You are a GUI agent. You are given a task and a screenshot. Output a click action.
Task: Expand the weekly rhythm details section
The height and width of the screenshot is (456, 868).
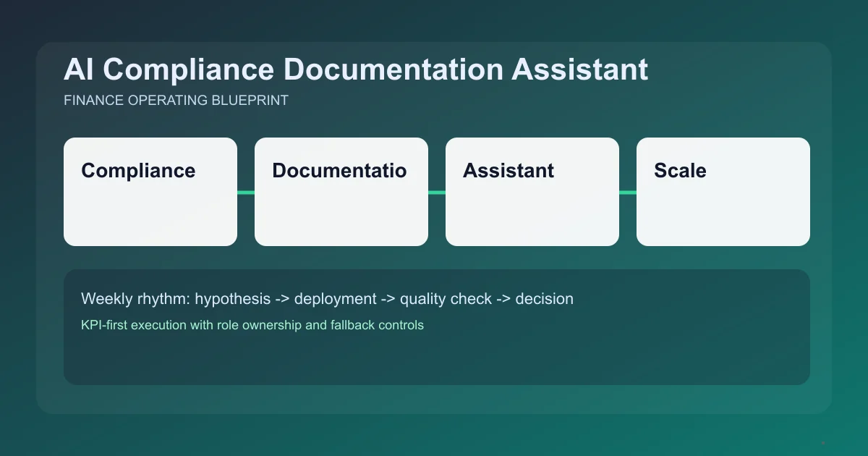pos(252,325)
